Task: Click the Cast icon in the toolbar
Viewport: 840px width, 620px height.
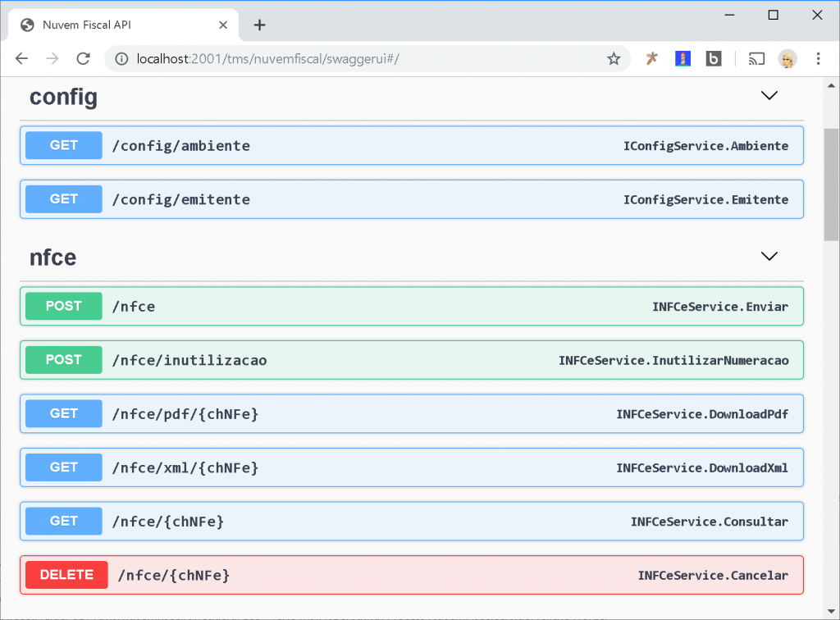Action: click(x=756, y=58)
